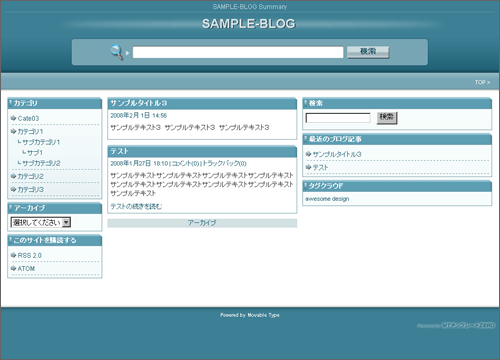Screen dimensions: 500x360
Task: Click arrow icon beside ATOM
Action: 13,268
